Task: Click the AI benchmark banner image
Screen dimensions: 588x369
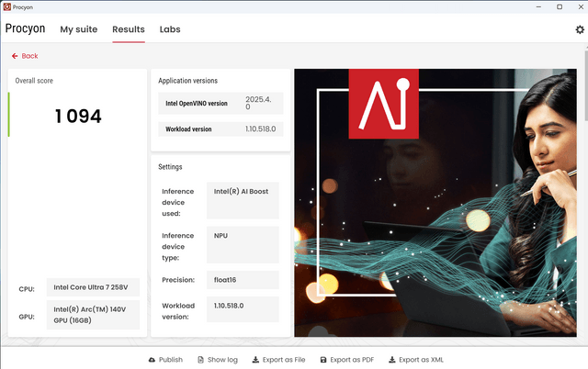Action: pos(435,203)
